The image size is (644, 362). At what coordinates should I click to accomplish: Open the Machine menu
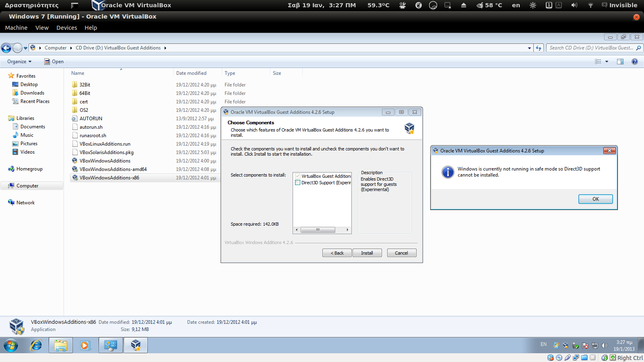pyautogui.click(x=16, y=28)
